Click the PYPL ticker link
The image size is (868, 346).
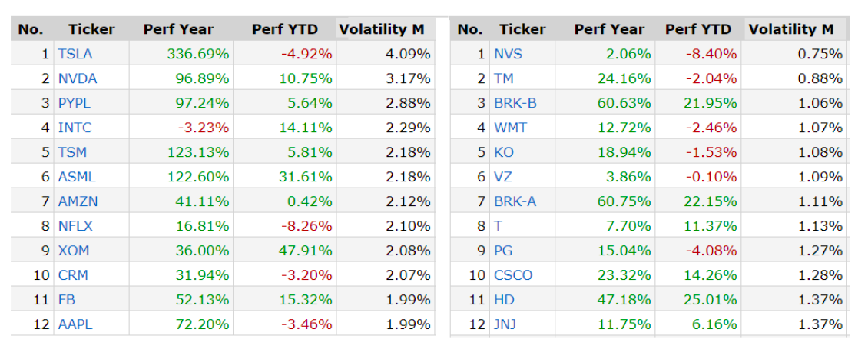pyautogui.click(x=75, y=103)
